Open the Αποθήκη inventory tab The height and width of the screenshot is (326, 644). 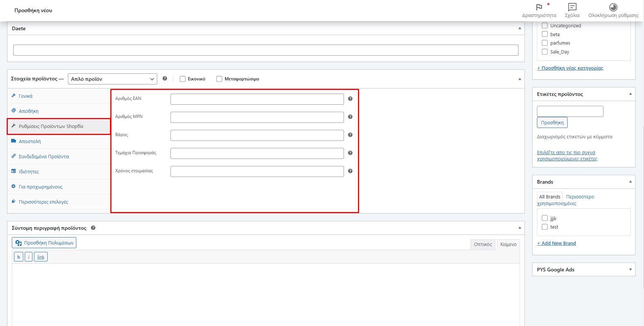[x=29, y=111]
